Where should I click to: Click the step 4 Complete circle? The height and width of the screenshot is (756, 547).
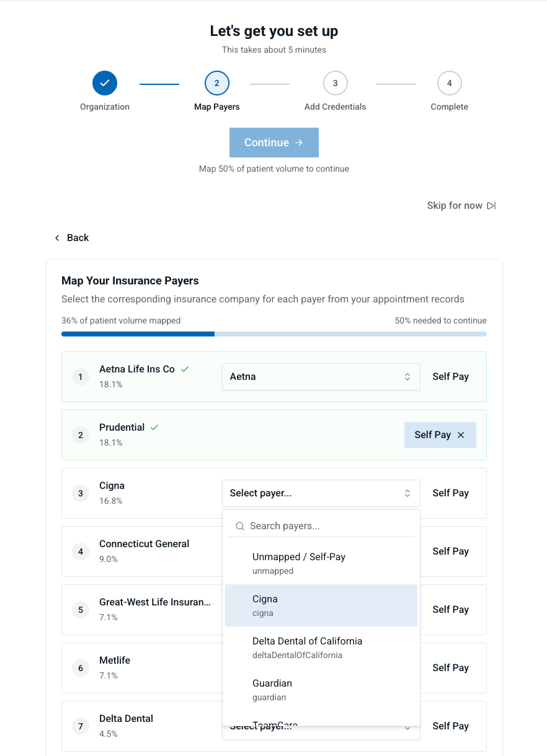449,83
